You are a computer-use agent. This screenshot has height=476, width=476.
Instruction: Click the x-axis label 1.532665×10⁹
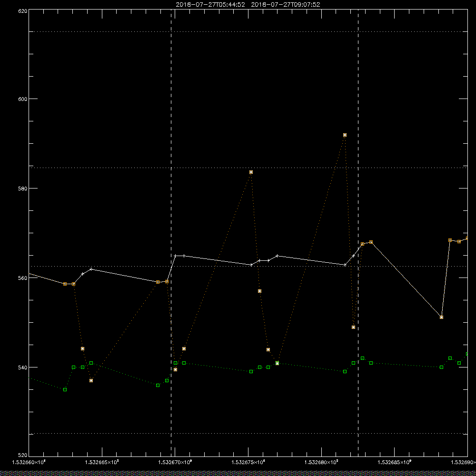pyautogui.click(x=102, y=462)
